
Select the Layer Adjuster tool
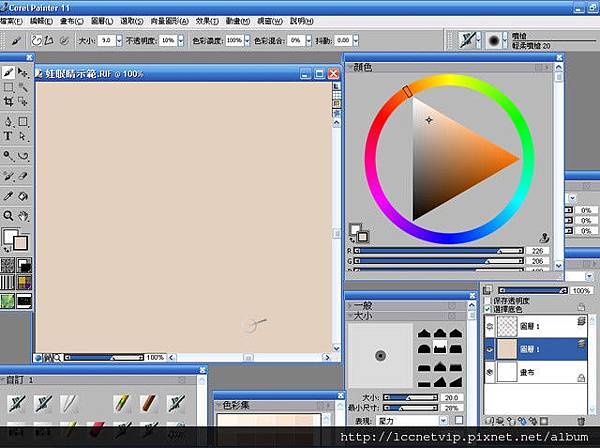pyautogui.click(x=23, y=72)
